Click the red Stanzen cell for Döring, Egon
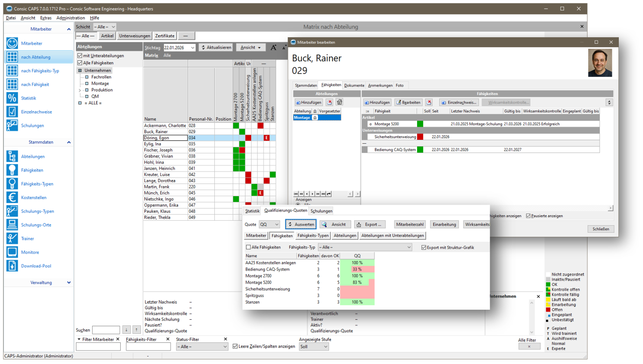The height and width of the screenshot is (364, 643). pos(267,138)
